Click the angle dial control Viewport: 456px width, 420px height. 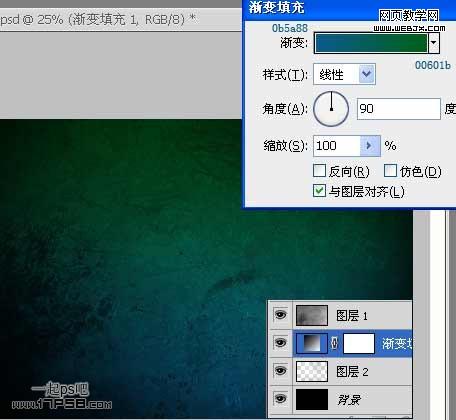click(331, 109)
